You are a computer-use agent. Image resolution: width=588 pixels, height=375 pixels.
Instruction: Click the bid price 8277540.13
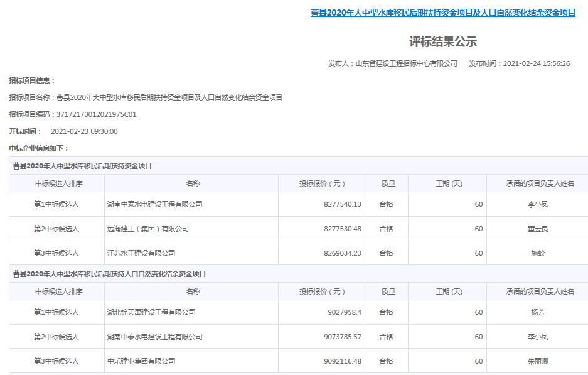(343, 204)
